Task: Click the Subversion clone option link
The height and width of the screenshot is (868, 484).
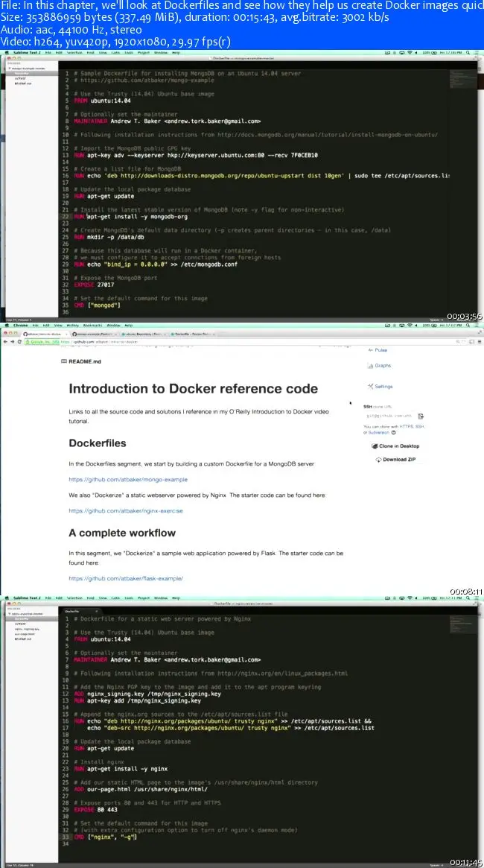Action: point(378,432)
